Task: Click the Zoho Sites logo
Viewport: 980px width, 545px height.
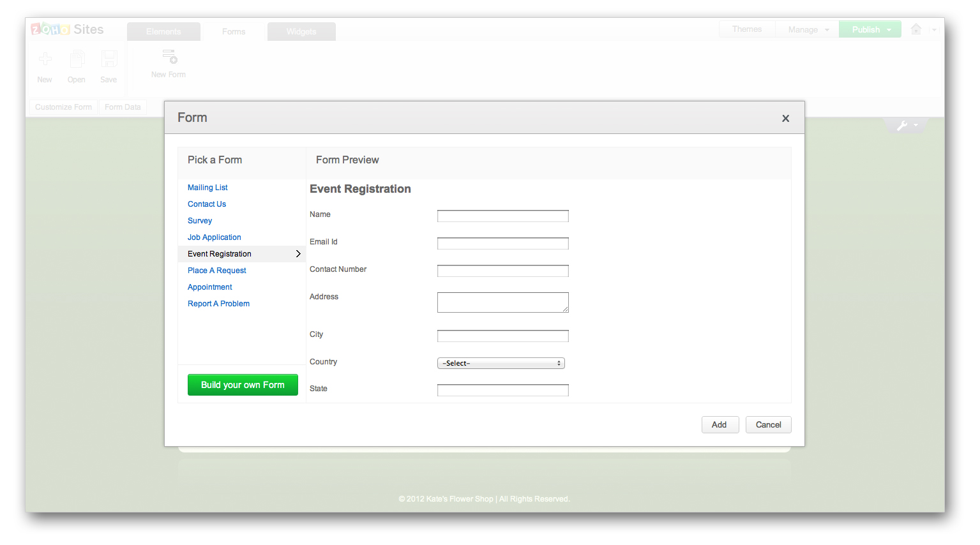Action: [x=66, y=29]
